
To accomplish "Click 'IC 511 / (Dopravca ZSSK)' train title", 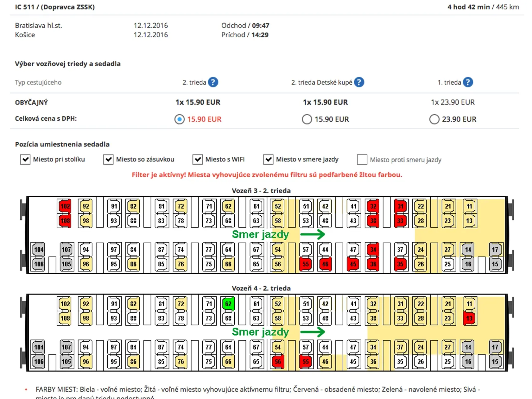I will pos(55,7).
